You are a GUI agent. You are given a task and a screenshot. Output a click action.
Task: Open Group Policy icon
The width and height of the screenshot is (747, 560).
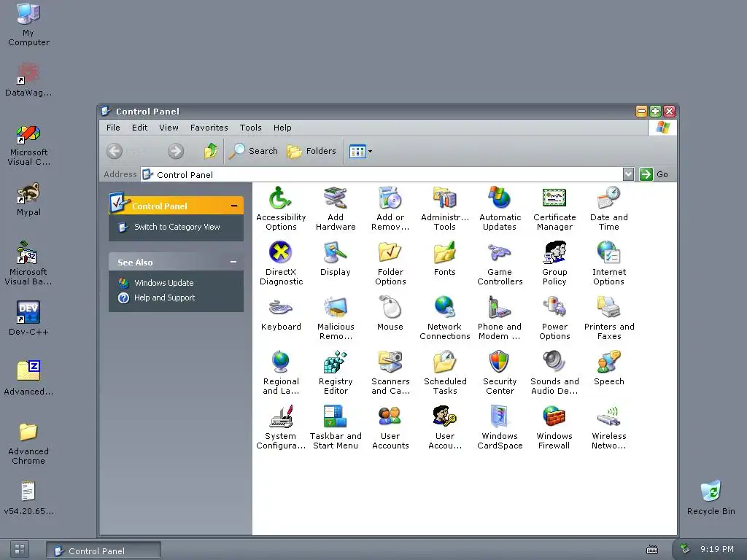(554, 263)
